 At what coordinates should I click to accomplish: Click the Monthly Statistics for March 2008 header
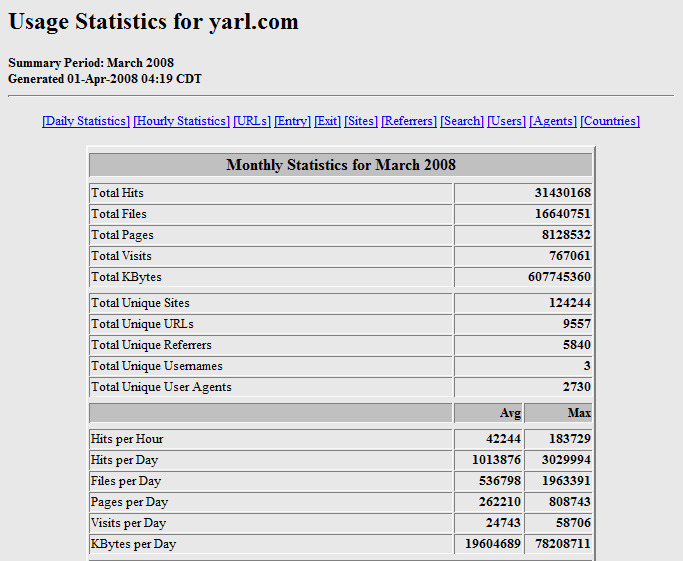click(x=340, y=165)
